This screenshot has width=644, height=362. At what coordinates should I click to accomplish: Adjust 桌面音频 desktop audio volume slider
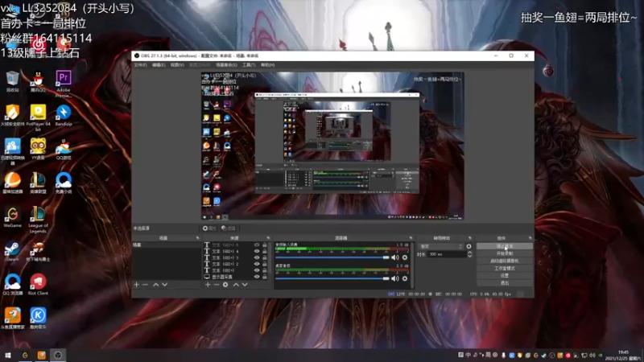click(x=332, y=278)
